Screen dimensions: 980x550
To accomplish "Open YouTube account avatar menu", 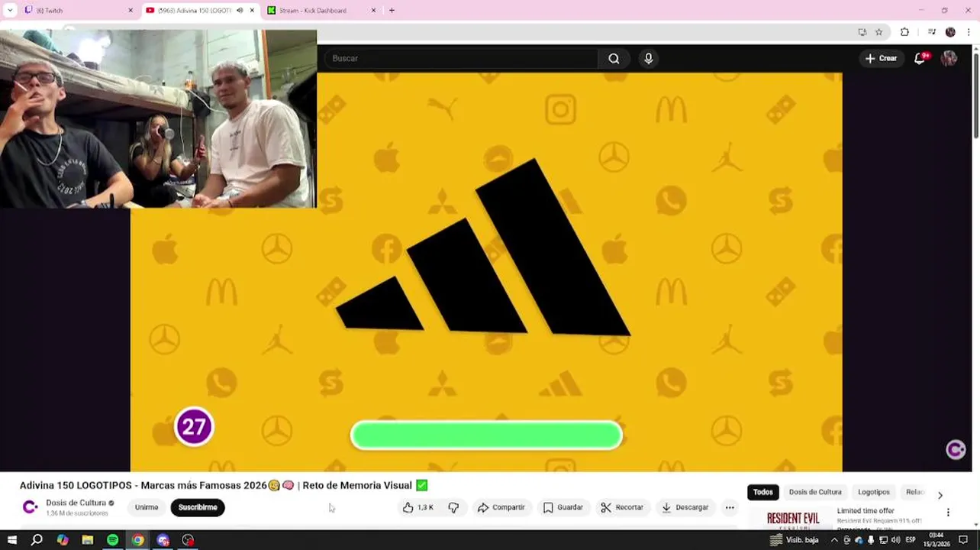I will (949, 58).
